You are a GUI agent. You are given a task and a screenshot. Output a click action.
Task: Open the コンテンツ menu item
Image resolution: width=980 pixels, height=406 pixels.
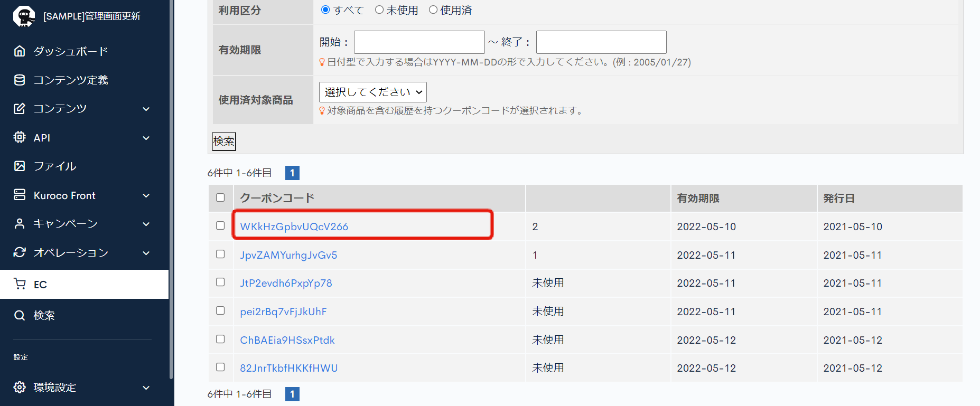60,108
